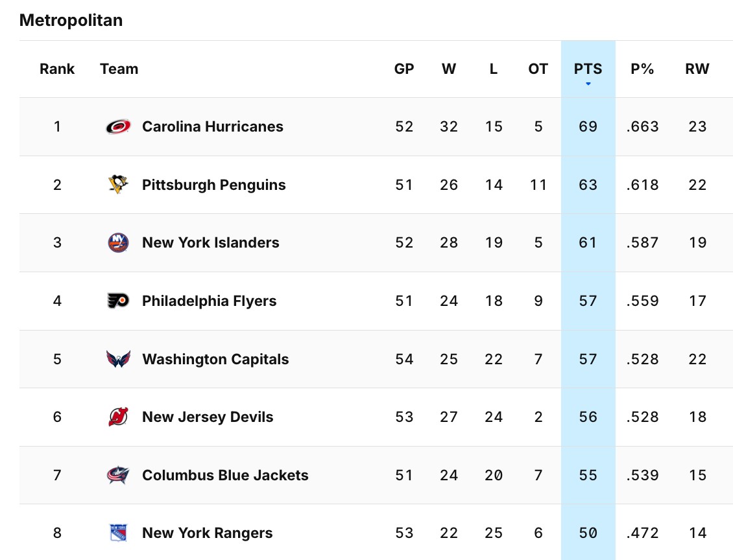Screen dimensions: 733x560
Task: Click the Washington Capitals logo
Action: click(119, 358)
